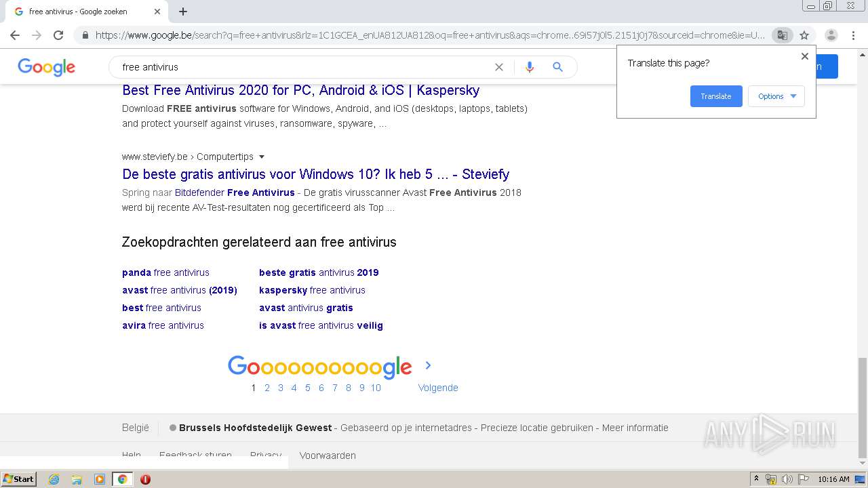Open the Windows Start menu
Screen dimensions: 868x488
click(19, 479)
